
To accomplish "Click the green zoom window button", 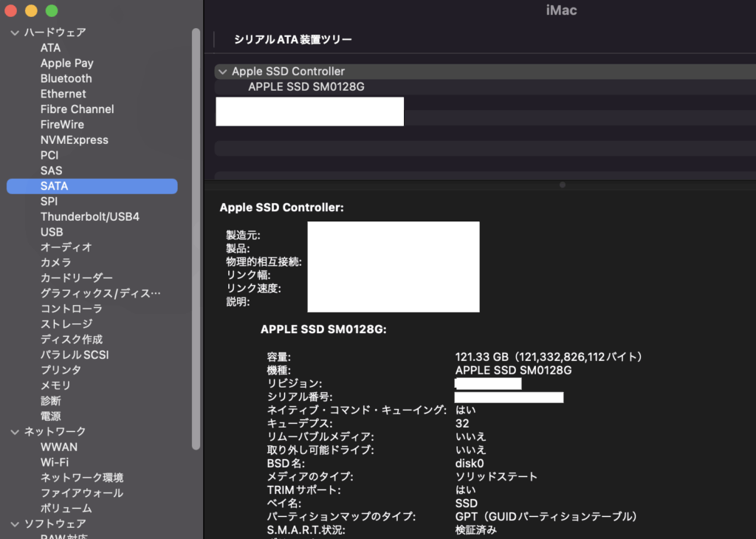I will pos(52,11).
